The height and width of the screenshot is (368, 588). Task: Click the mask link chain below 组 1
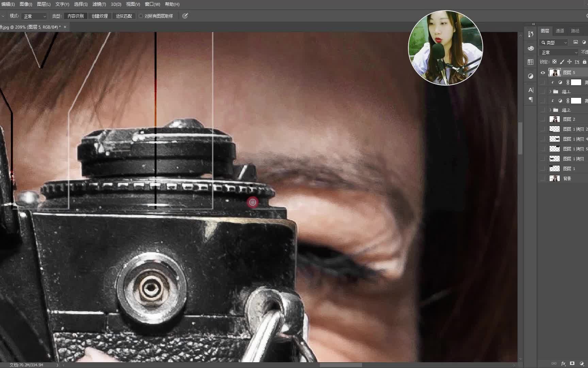568,101
